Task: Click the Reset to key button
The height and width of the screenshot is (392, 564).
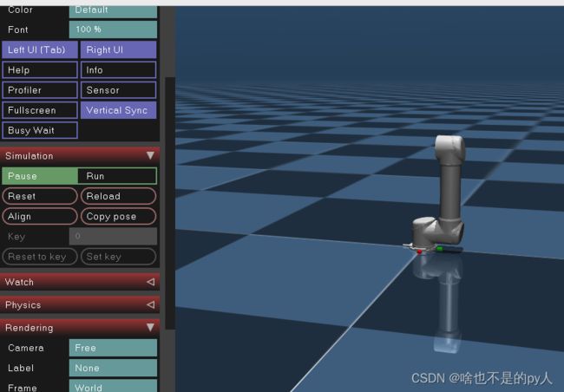Action: click(x=40, y=257)
